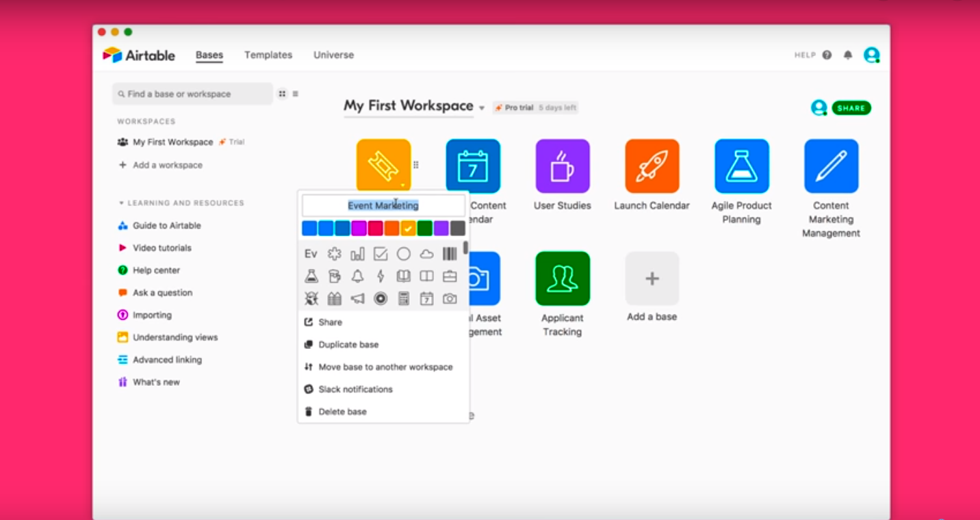Open Understanding views link
The height and width of the screenshot is (520, 980).
[x=168, y=337]
